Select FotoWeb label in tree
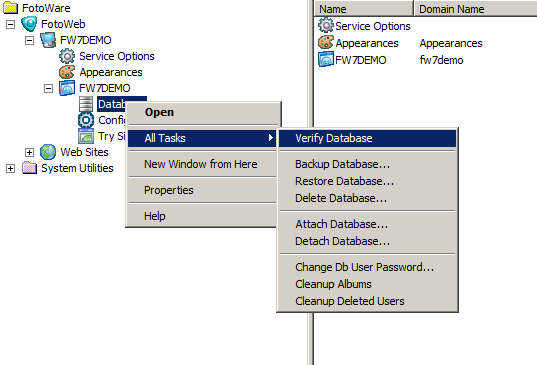Screen dimensions: 537x365 pos(63,24)
